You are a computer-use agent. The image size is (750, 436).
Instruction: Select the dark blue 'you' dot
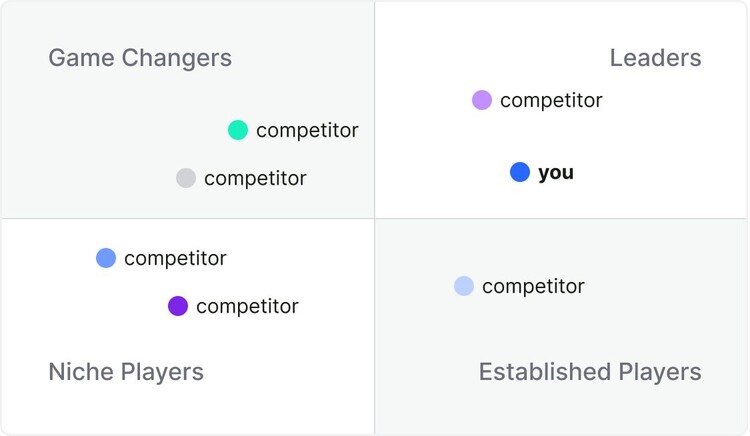[x=520, y=172]
